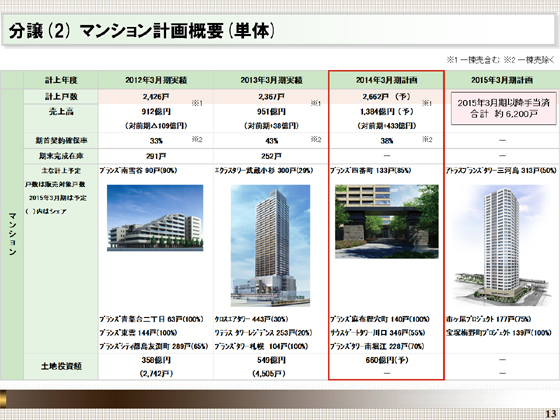Screen dimensions: 560x420
Task: Click ブランズ南雪谷 90戸(90%)
Action: coord(138,171)
